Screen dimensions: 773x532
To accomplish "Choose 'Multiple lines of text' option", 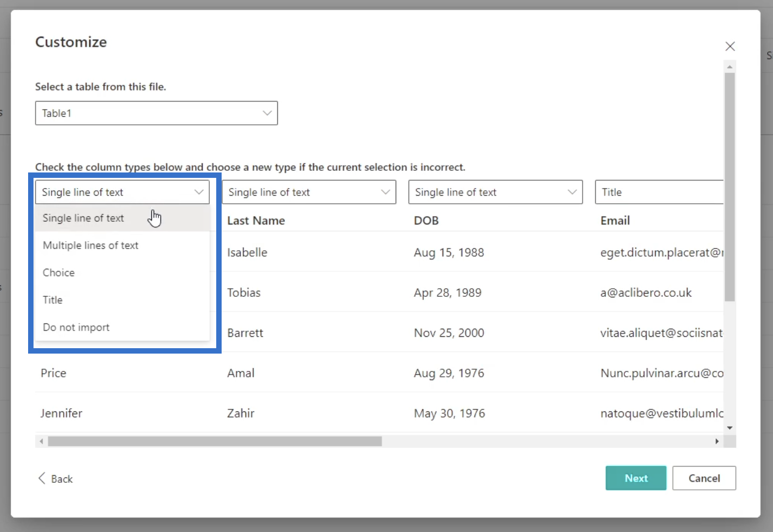I will (x=90, y=245).
